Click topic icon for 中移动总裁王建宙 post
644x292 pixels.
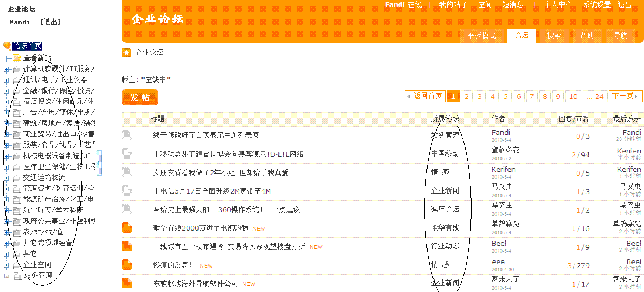click(x=127, y=153)
